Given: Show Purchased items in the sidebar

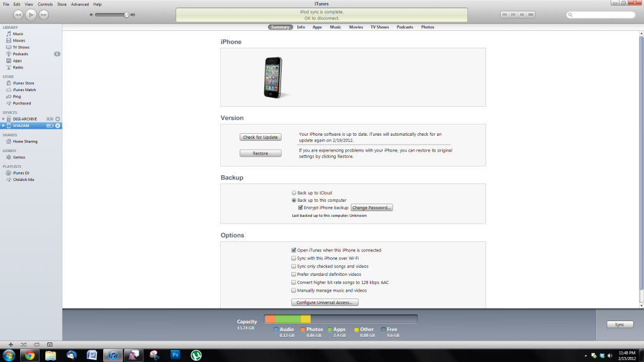Looking at the screenshot, I should [21, 104].
